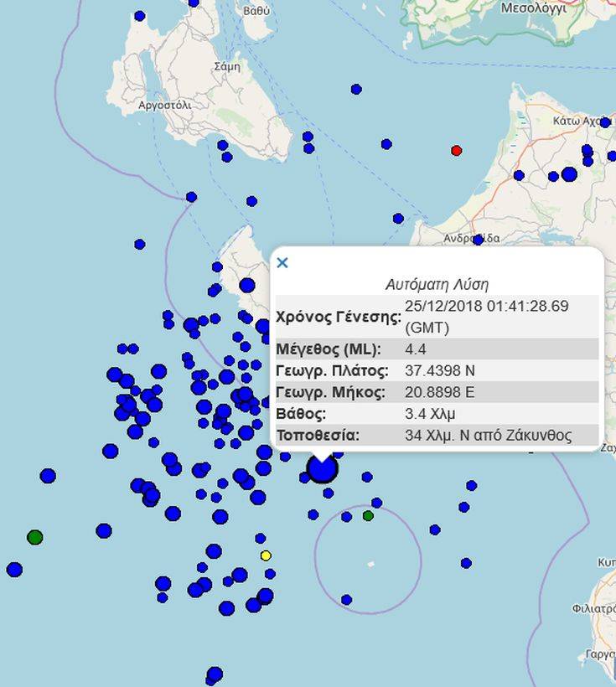The width and height of the screenshot is (616, 687).
Task: Select the Μέγεθος (ML) value 4.4
Action: point(414,349)
